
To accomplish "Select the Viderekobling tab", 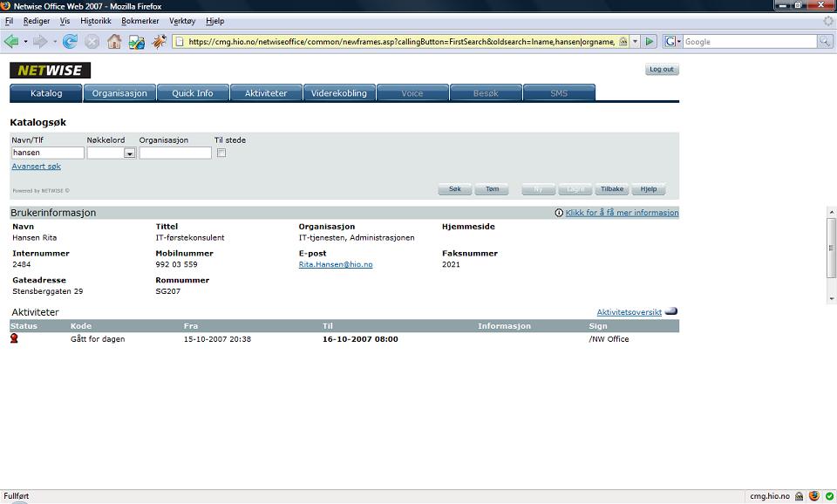I will click(339, 93).
